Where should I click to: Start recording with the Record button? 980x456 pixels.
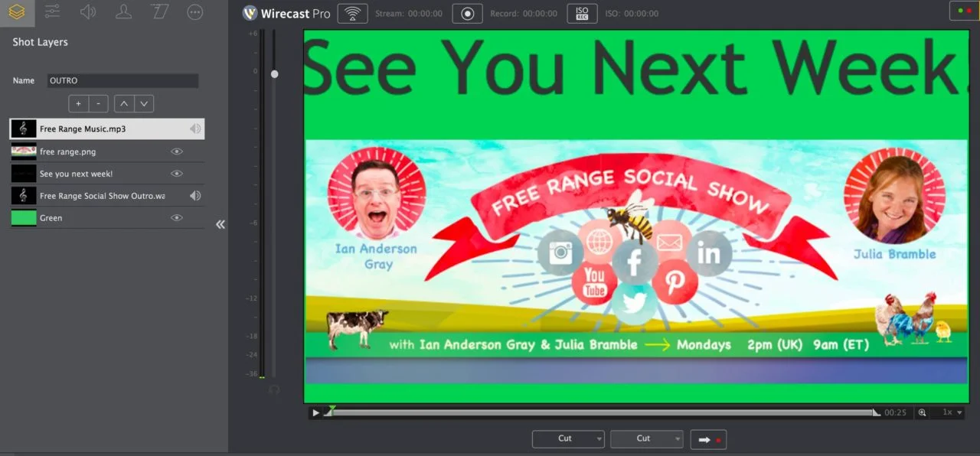[x=467, y=14]
